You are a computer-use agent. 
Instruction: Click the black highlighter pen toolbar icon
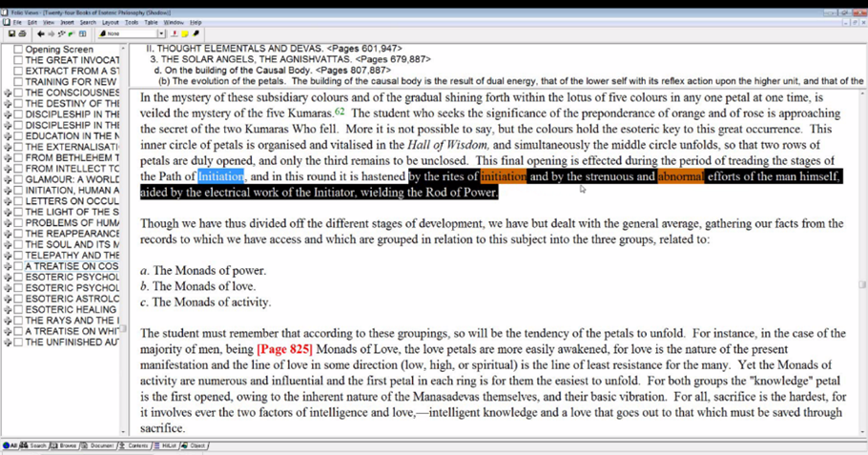(196, 33)
